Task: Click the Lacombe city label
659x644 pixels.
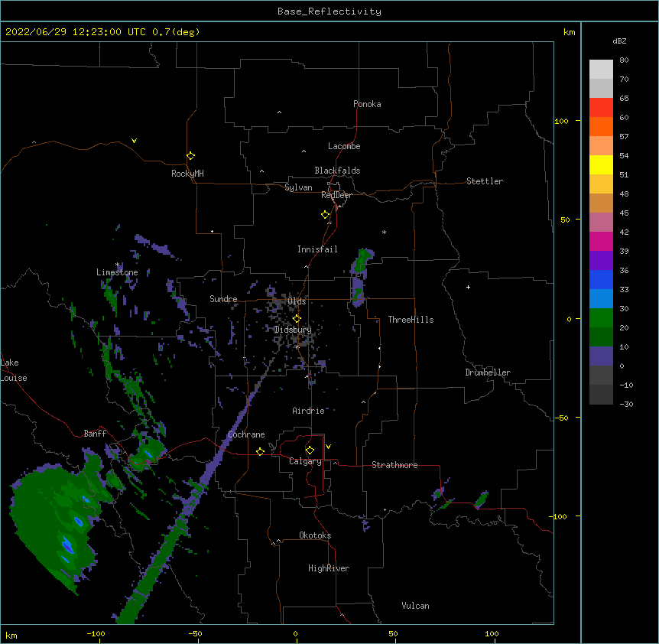Action: (344, 146)
